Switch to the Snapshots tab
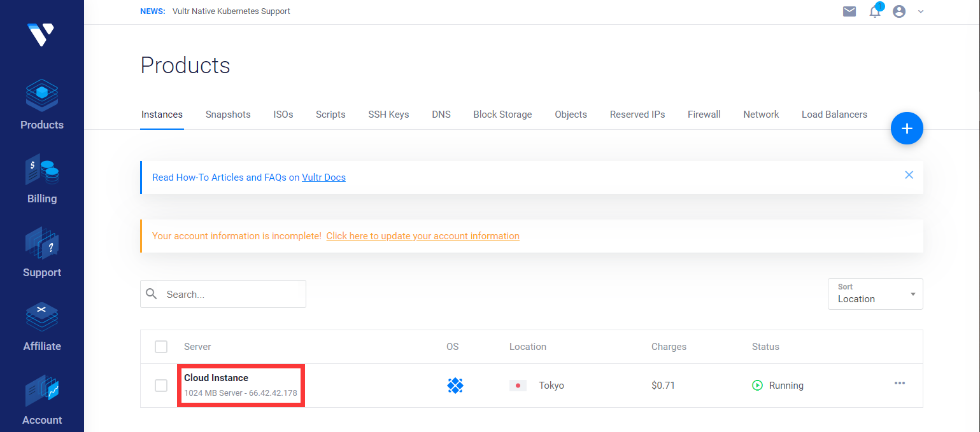The width and height of the screenshot is (980, 432). pos(228,115)
